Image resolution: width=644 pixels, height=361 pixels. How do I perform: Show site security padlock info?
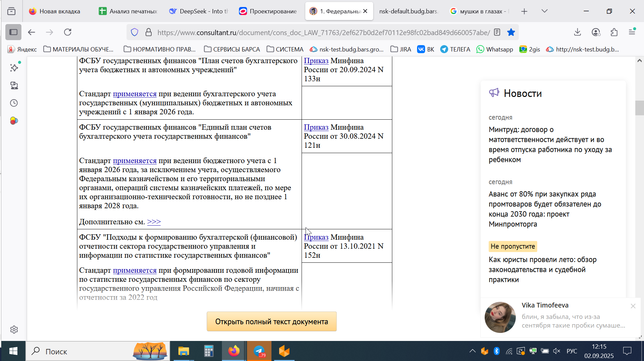tap(149, 32)
